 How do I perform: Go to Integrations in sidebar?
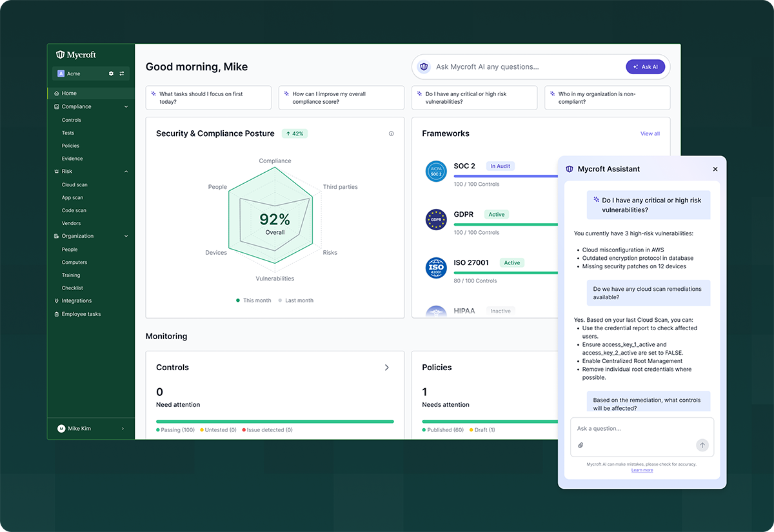coord(76,300)
